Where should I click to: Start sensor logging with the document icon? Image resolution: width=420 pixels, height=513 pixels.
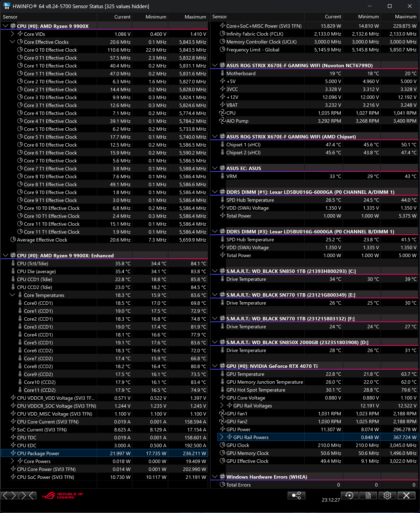tap(368, 495)
